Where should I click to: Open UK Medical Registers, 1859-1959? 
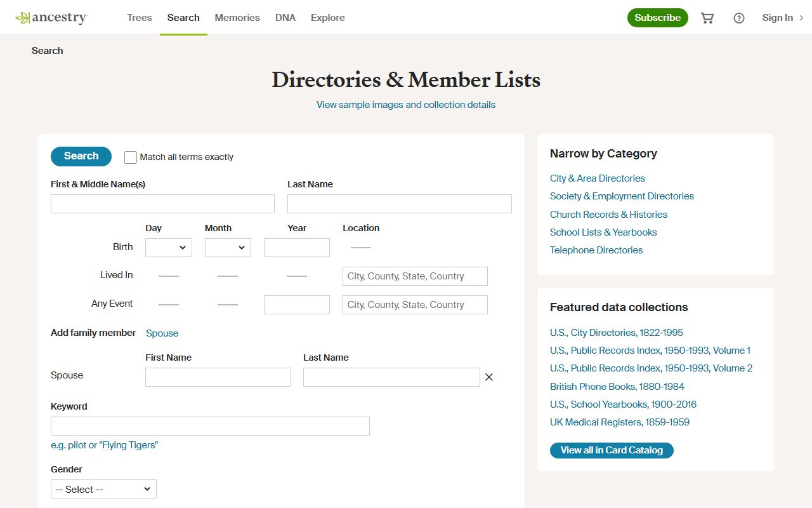tap(620, 422)
